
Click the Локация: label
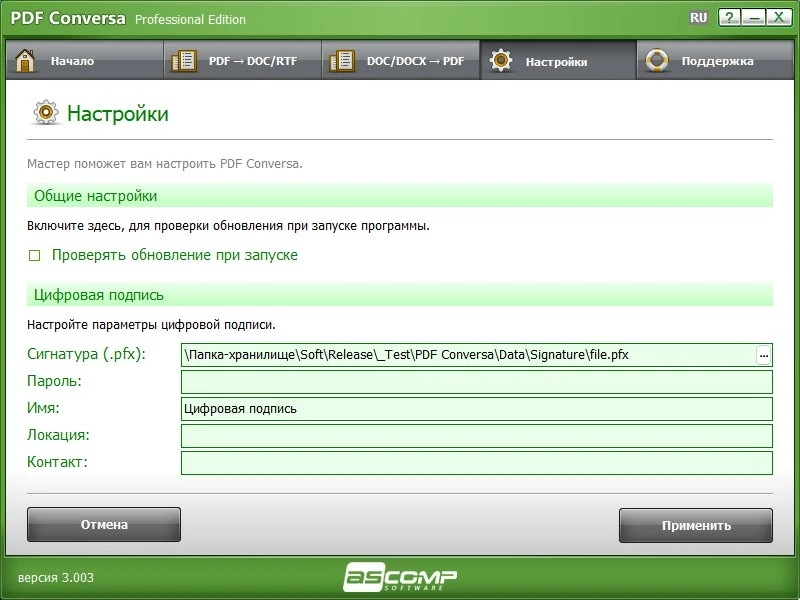[x=58, y=435]
